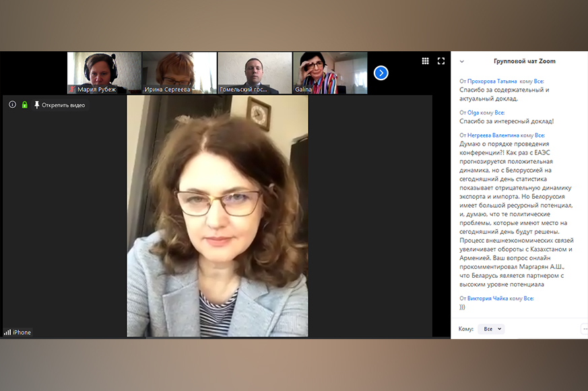Viewport: 588px width, 391px height.
Task: Collapse the Групповой чат Zoom panel chevron
Action: tap(462, 61)
